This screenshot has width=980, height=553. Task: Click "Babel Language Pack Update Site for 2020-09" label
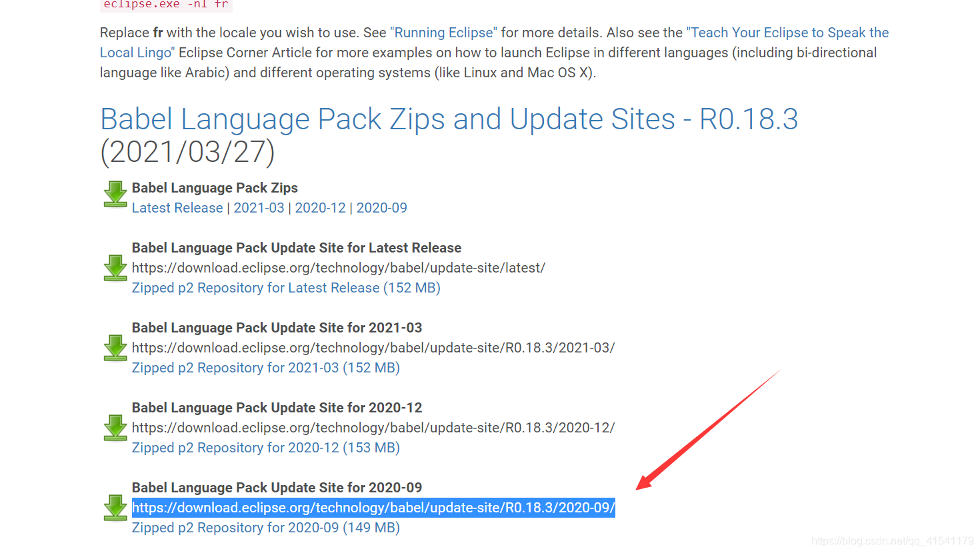[x=277, y=488]
